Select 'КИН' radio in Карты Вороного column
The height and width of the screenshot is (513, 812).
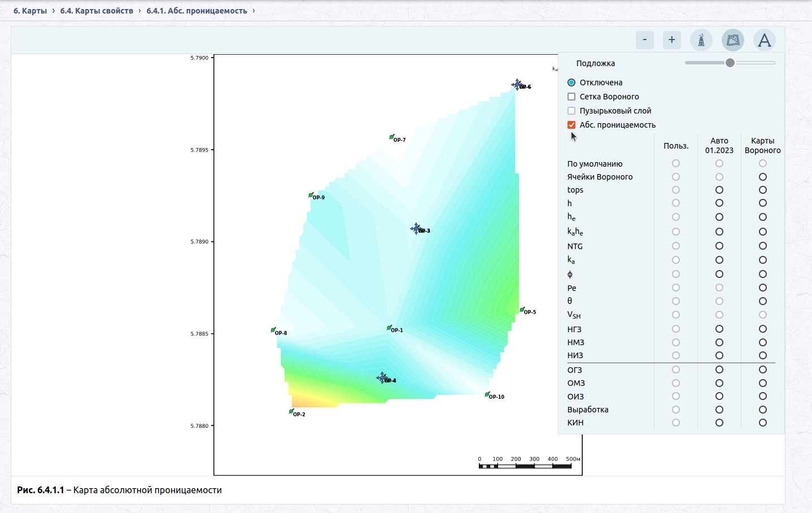coord(763,423)
